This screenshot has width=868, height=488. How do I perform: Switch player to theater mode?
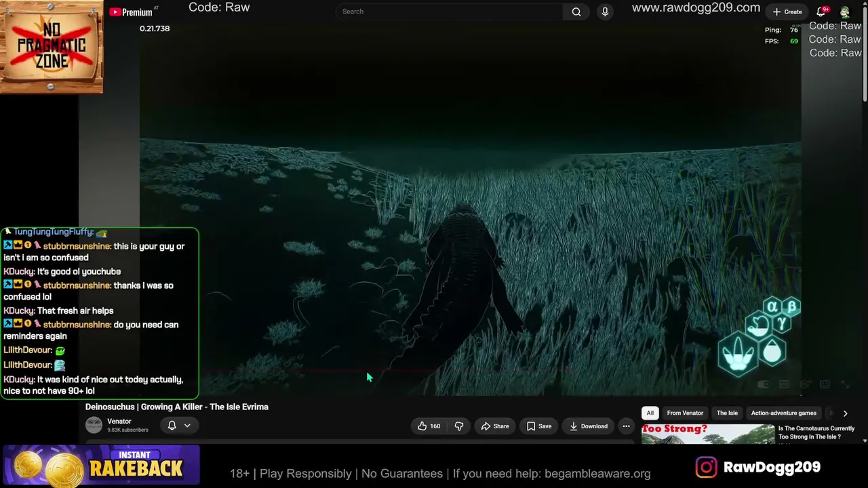point(825,384)
